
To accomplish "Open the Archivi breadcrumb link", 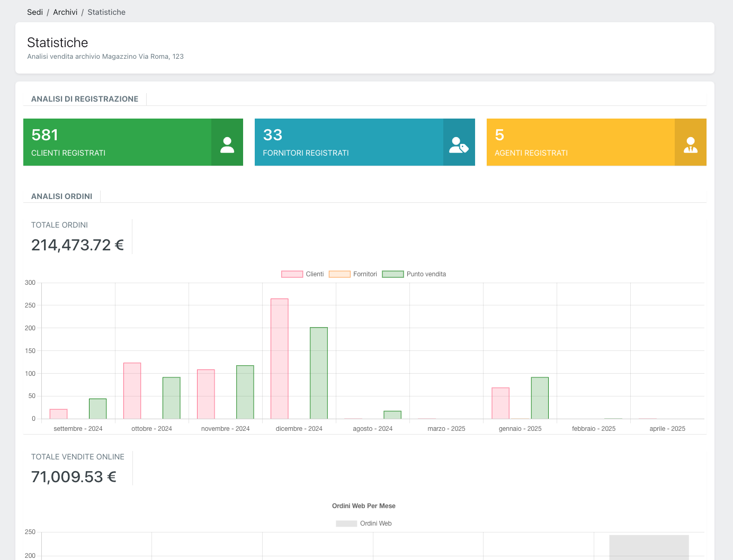I will coord(65,12).
